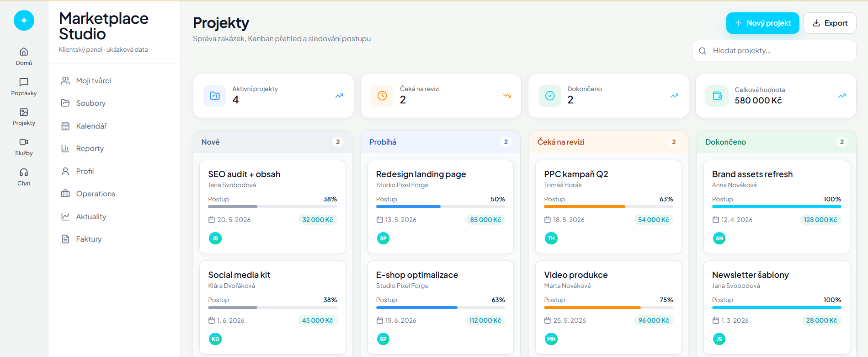Click the Moji tvůrci people icon
This screenshot has height=357, width=868.
65,81
